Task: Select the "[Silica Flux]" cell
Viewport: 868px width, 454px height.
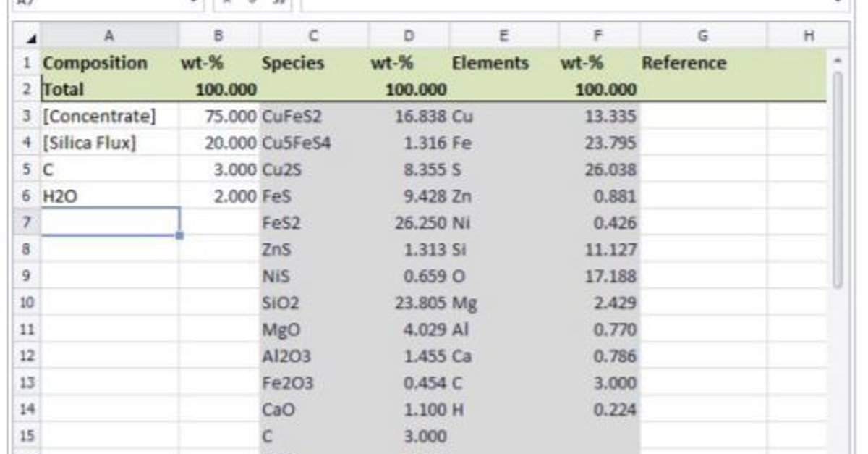Action: (x=110, y=143)
